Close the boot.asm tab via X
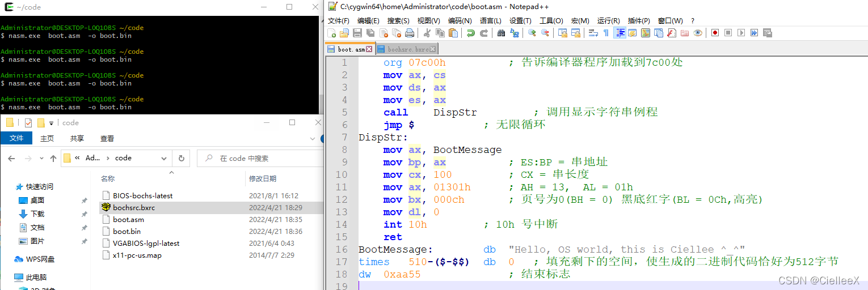 pos(369,49)
